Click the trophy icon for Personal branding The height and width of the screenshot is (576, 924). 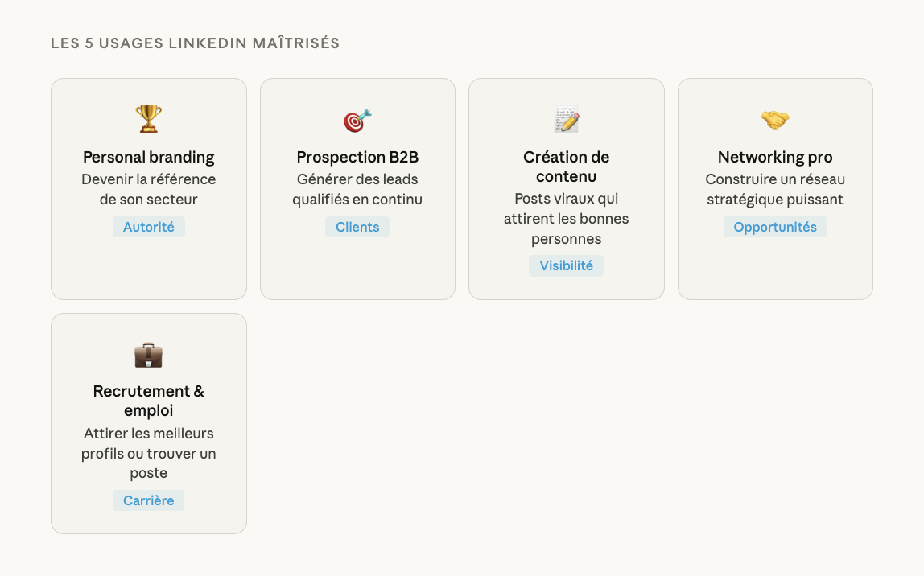click(148, 119)
